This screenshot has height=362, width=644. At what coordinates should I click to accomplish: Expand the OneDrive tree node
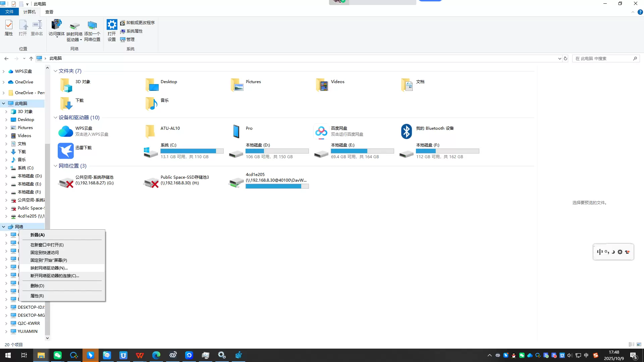click(4, 82)
